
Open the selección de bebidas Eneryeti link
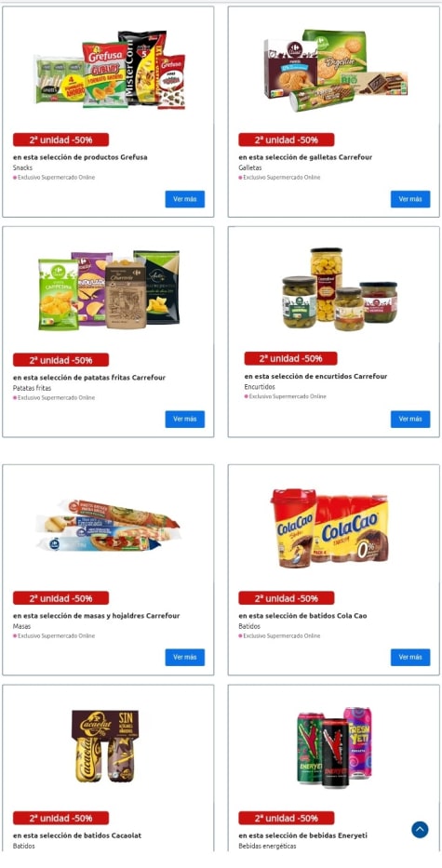pyautogui.click(x=303, y=835)
